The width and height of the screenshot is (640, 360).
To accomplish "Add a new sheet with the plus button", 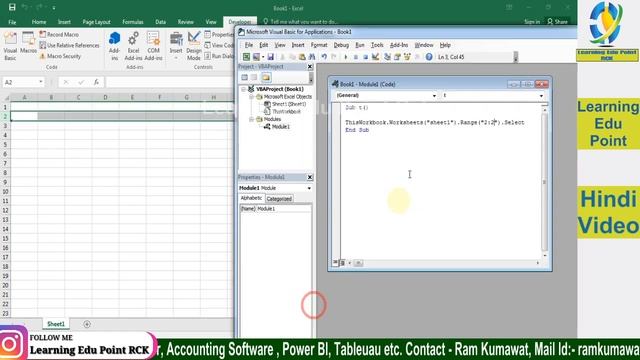I will 87,324.
